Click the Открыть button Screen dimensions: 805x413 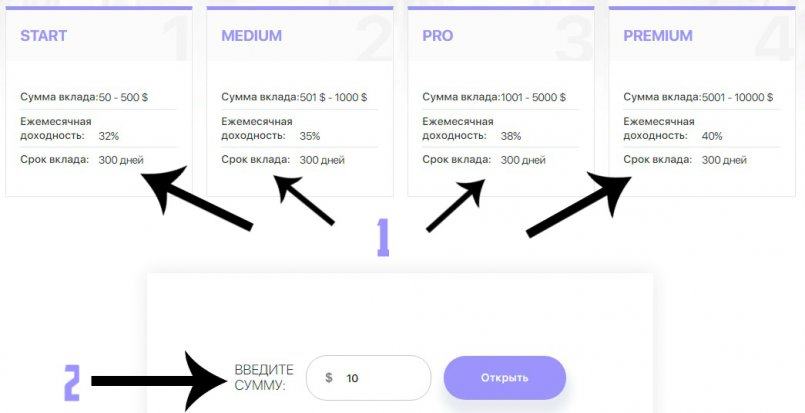tap(505, 378)
